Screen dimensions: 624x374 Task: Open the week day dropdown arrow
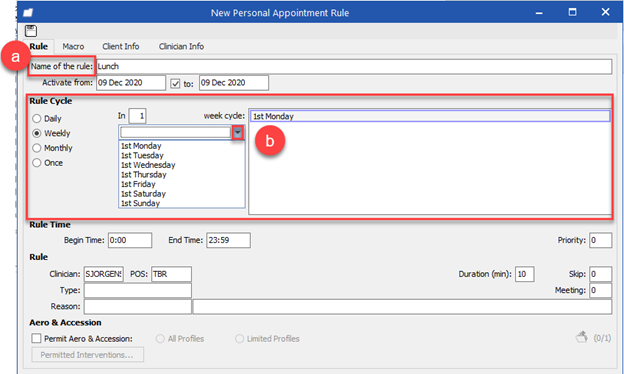tap(238, 132)
